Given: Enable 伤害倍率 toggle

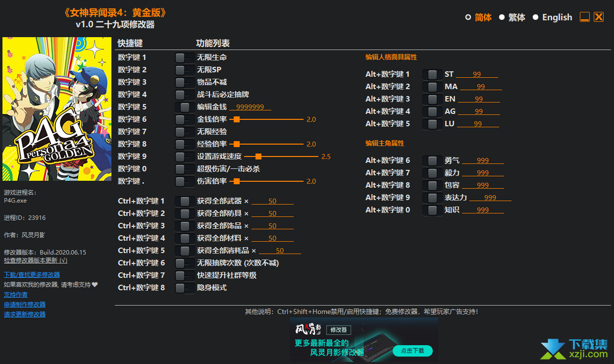Looking at the screenshot, I should (x=185, y=181).
